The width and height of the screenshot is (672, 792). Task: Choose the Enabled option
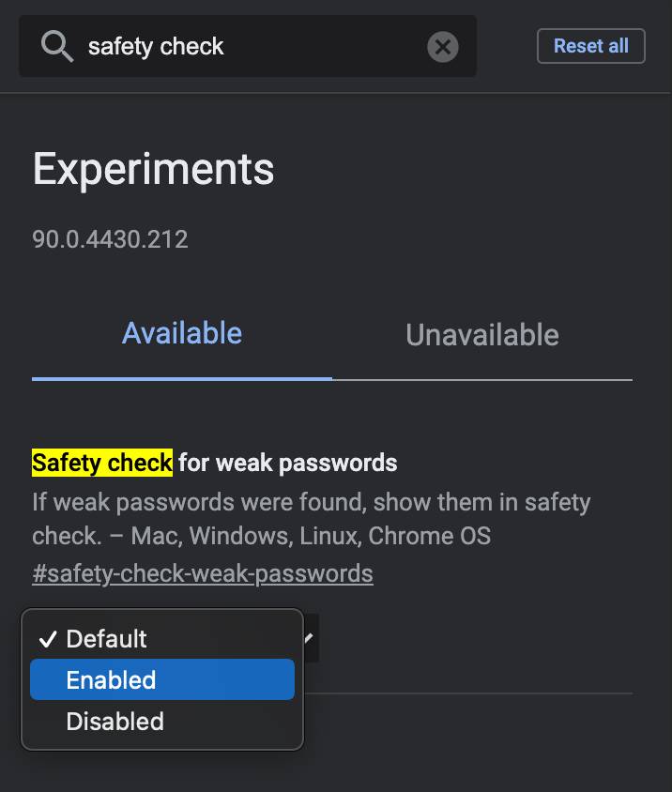[111, 680]
